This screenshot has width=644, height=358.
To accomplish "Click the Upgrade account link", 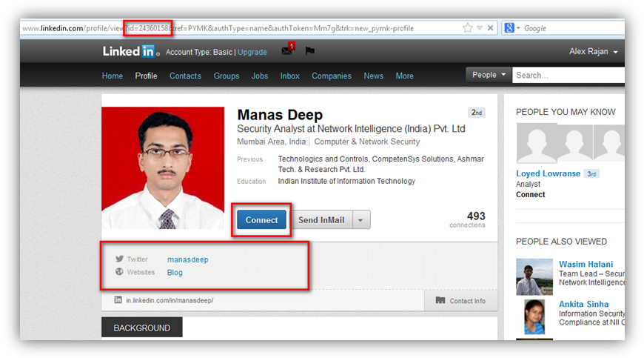I will coord(252,52).
